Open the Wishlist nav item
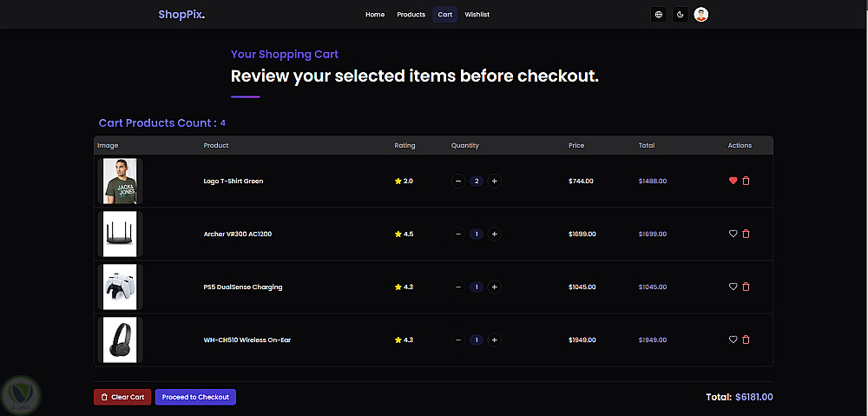Image resolution: width=868 pixels, height=416 pixels. (x=477, y=15)
